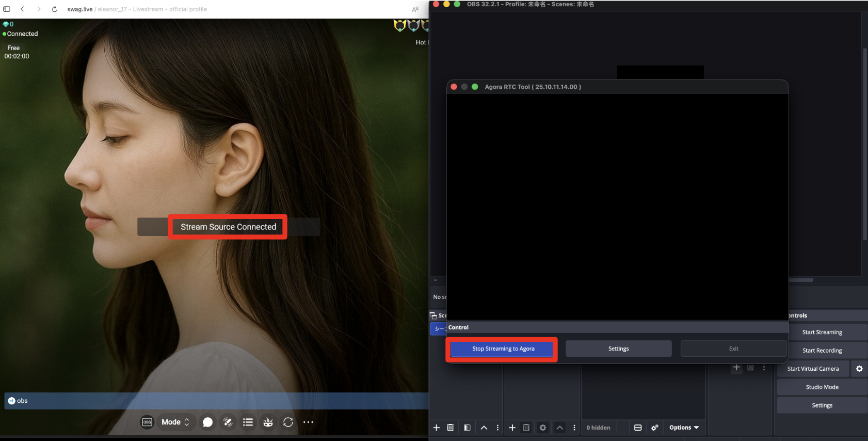Click Start Streaming in OBS controls
This screenshot has height=441, width=868.
point(822,332)
